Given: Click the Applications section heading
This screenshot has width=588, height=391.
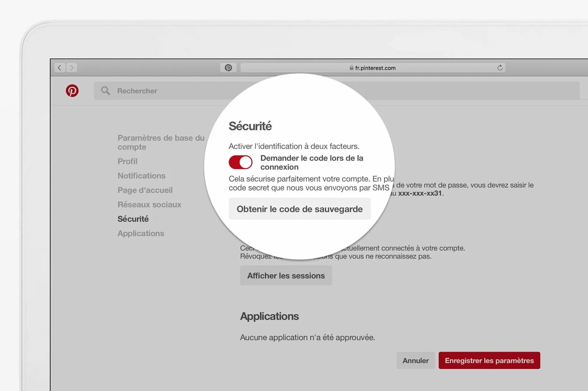Looking at the screenshot, I should point(269,316).
